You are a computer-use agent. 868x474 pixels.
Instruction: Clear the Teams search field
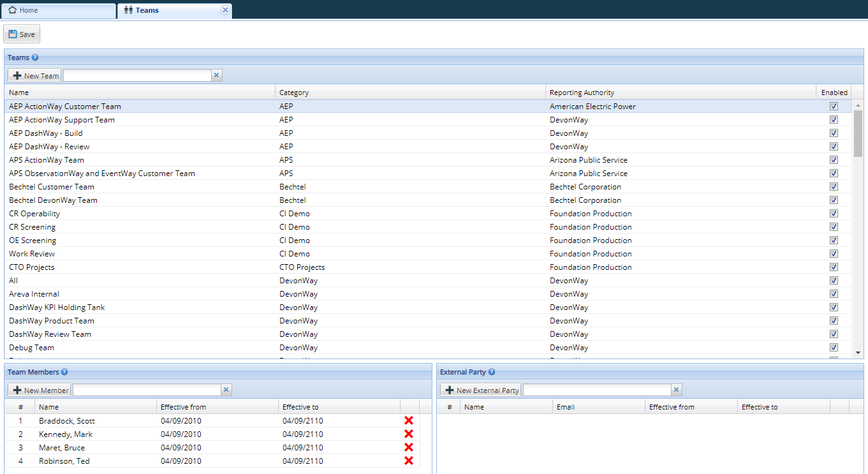point(216,75)
